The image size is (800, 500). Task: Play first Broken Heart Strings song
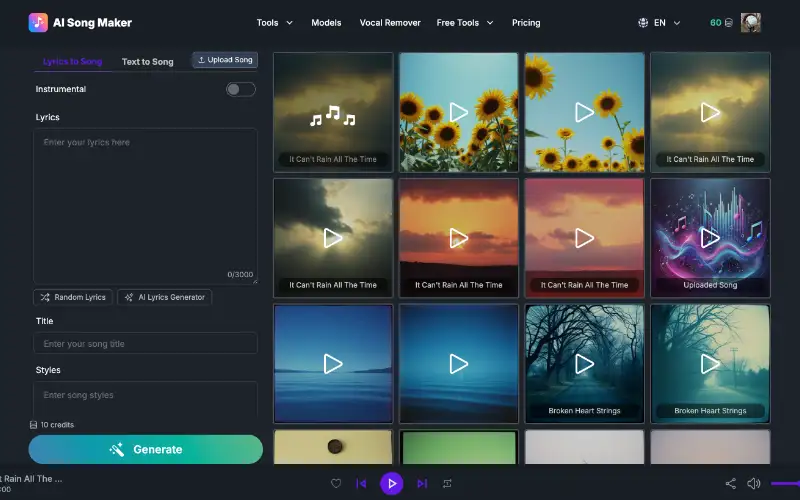coord(584,364)
